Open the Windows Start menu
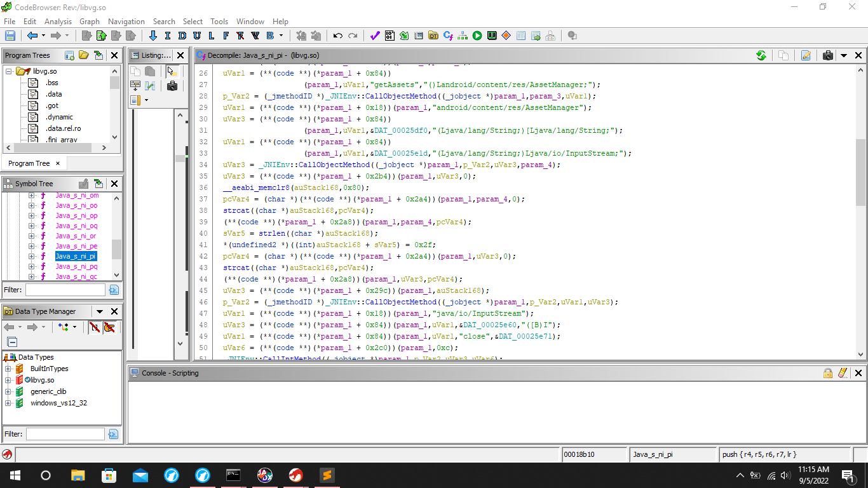 (x=15, y=475)
